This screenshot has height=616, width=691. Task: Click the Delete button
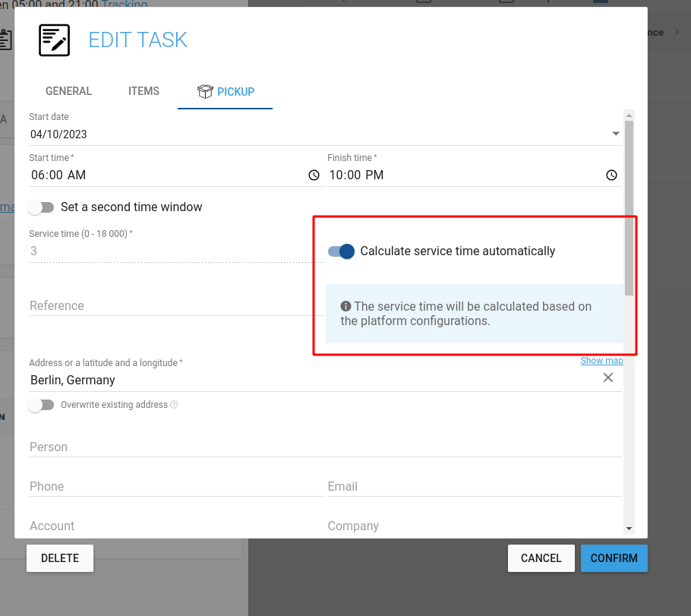[x=60, y=558]
